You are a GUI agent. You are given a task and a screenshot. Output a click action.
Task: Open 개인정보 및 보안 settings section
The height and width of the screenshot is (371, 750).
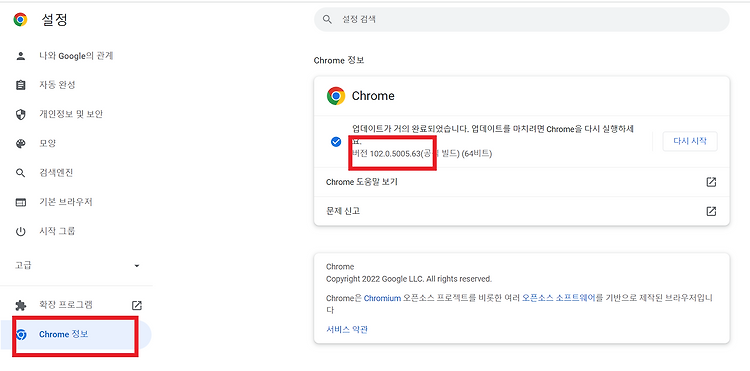click(x=71, y=114)
